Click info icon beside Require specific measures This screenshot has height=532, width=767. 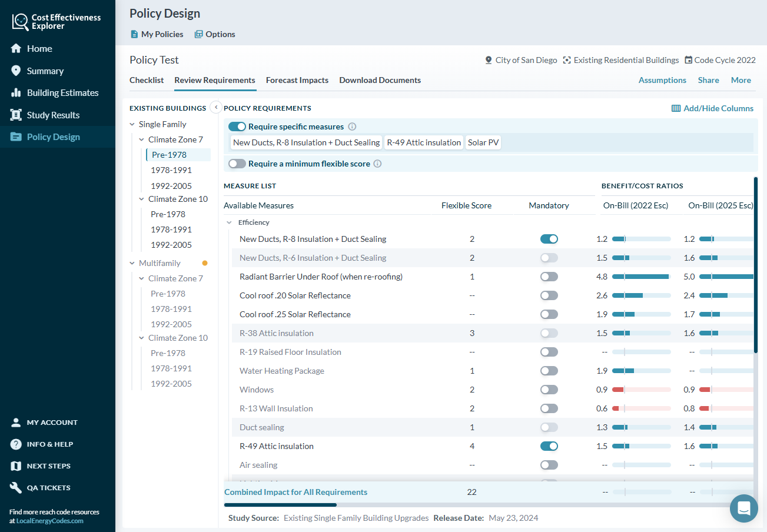352,127
